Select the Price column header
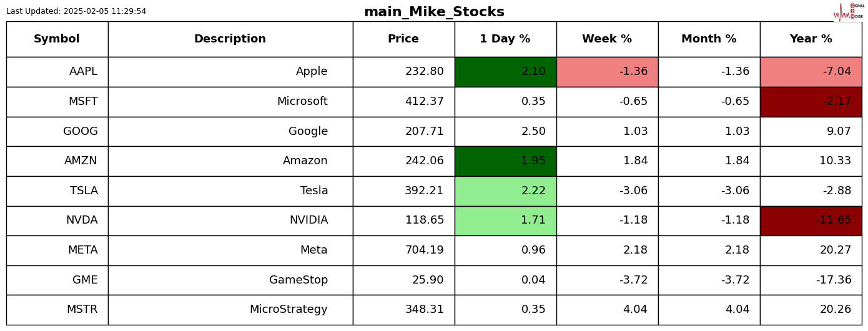This screenshot has height=331, width=868. tap(403, 39)
